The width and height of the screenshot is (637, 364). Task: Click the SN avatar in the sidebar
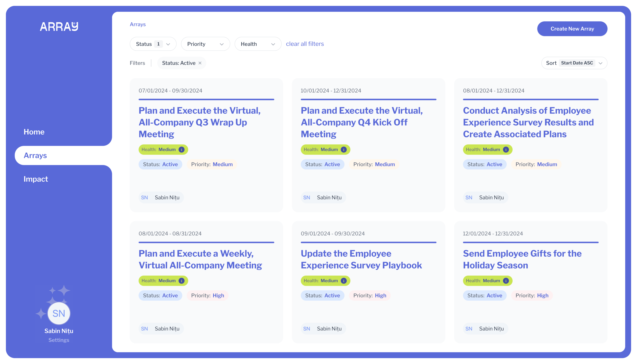pos(59,313)
